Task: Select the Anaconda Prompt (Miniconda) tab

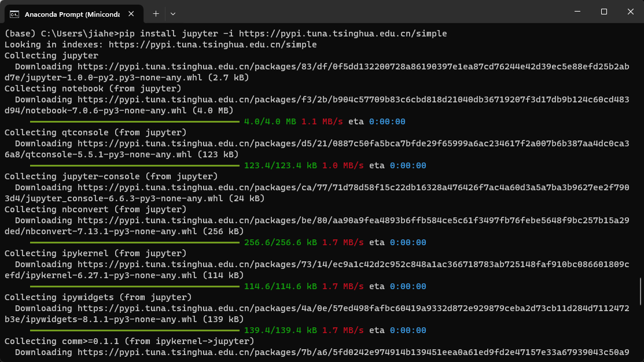Action: click(74, 14)
